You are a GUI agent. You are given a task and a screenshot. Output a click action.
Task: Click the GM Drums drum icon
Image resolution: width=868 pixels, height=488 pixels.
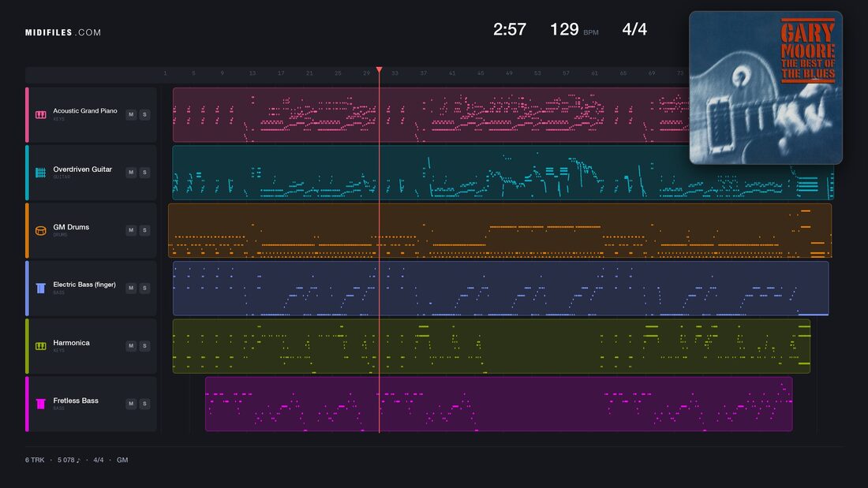pyautogui.click(x=41, y=231)
